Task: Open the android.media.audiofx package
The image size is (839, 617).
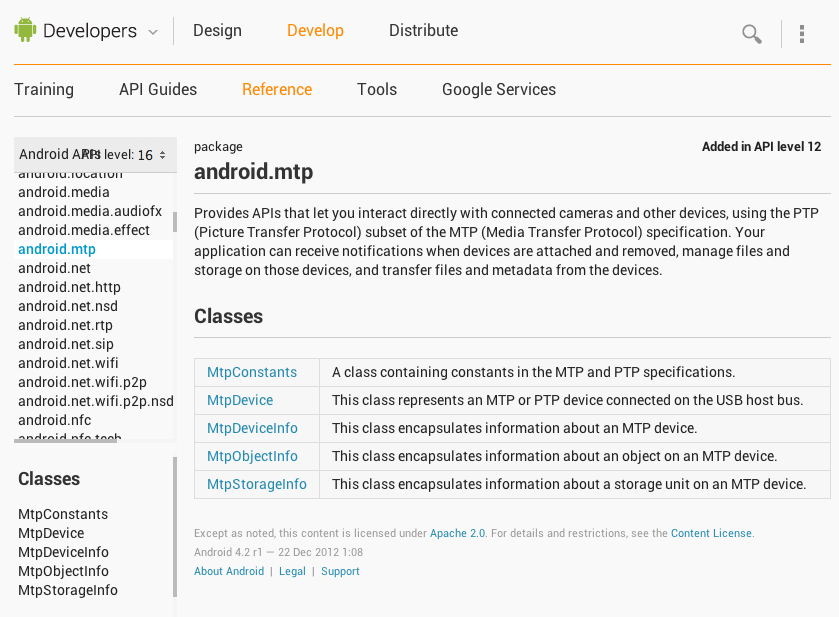Action: (90, 211)
